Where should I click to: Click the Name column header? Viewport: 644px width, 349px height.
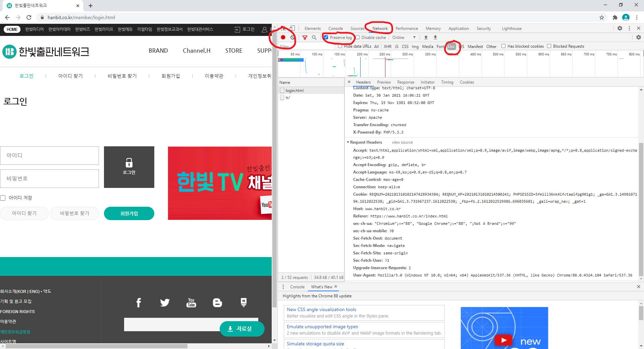click(x=311, y=82)
